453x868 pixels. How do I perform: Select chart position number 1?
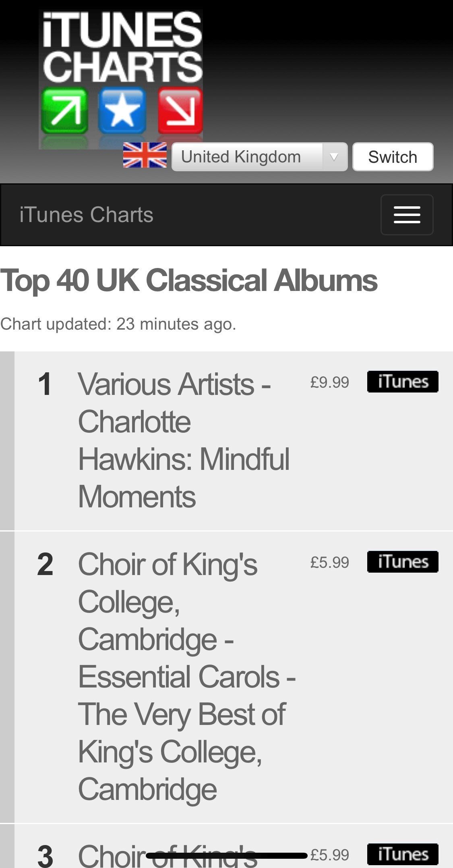[44, 384]
